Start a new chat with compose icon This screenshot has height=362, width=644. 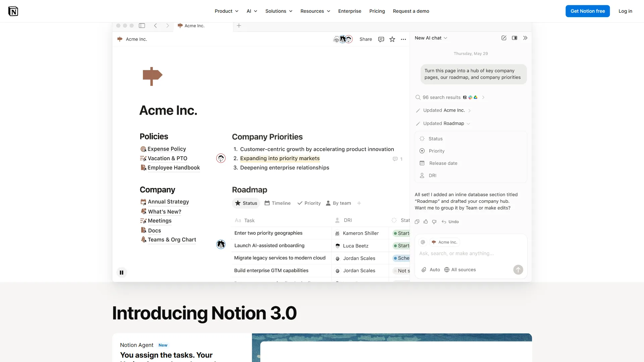click(x=504, y=38)
